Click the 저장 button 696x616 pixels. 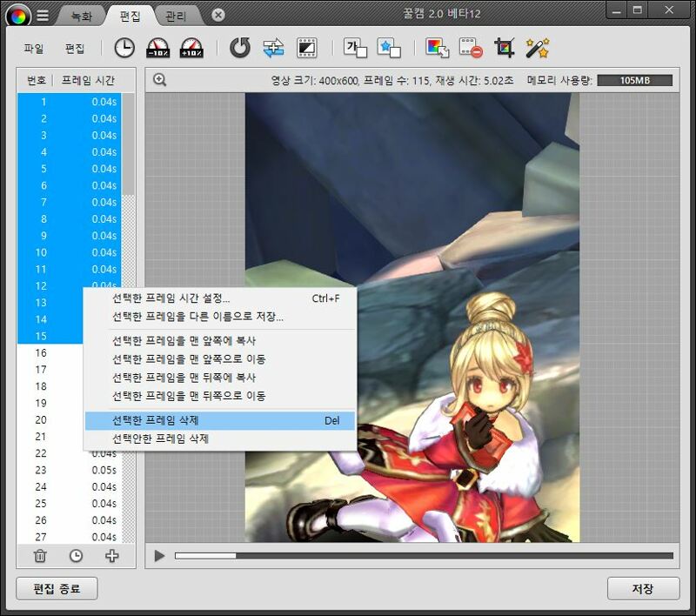[x=643, y=588]
